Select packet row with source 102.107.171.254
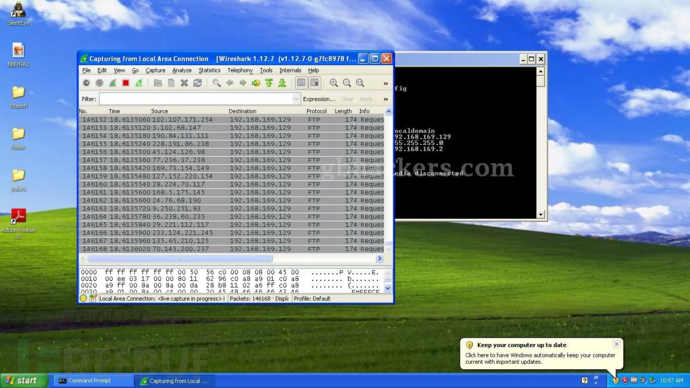690x388 pixels. pyautogui.click(x=231, y=120)
